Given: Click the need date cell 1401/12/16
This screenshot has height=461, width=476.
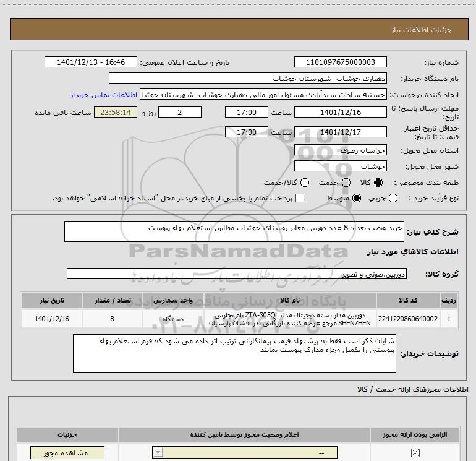Looking at the screenshot, I should tap(52, 319).
